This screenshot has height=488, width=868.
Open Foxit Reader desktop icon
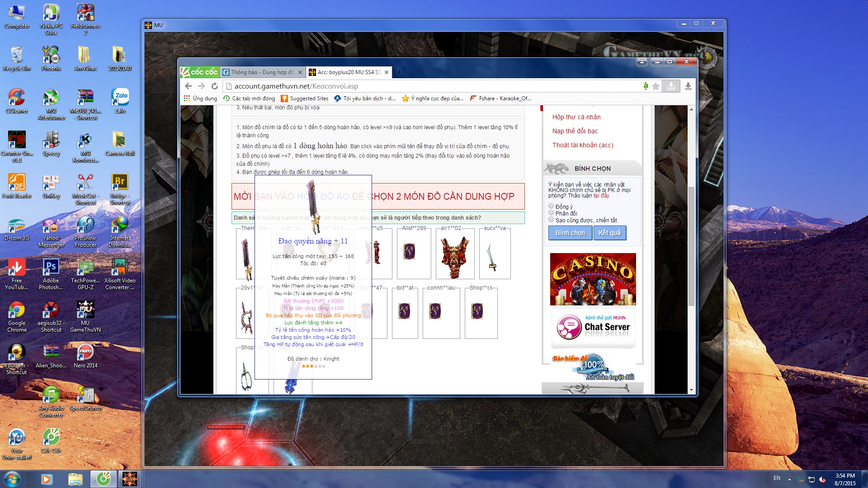[17, 186]
